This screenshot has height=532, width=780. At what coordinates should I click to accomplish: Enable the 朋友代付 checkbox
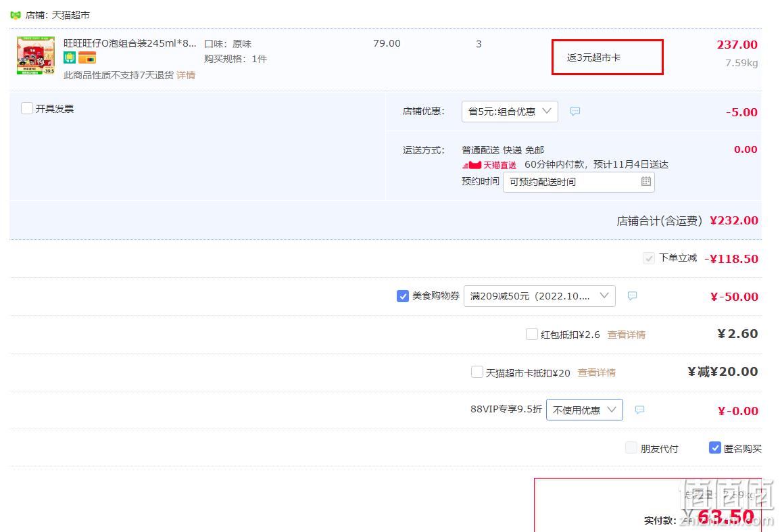631,448
